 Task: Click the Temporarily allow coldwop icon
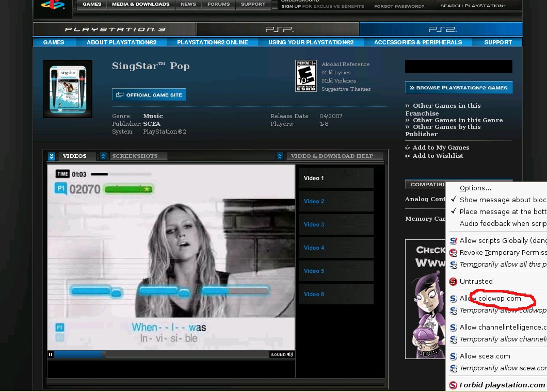point(453,311)
